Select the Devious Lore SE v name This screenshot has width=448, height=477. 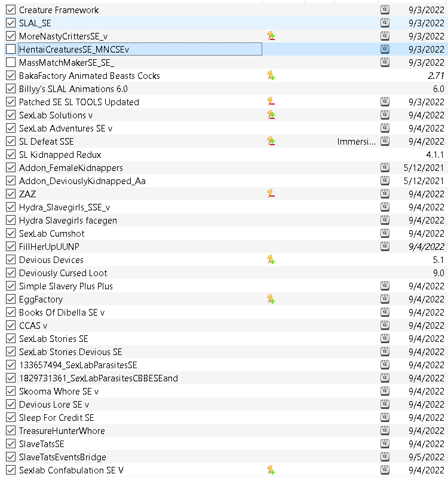coord(54,405)
